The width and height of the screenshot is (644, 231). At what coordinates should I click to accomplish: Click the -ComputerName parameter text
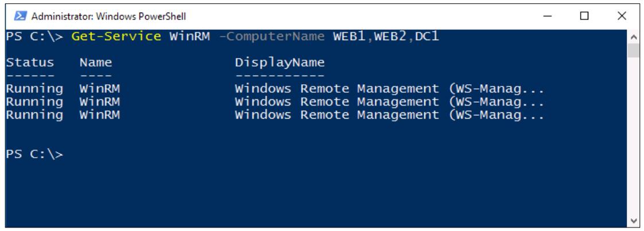pyautogui.click(x=271, y=37)
